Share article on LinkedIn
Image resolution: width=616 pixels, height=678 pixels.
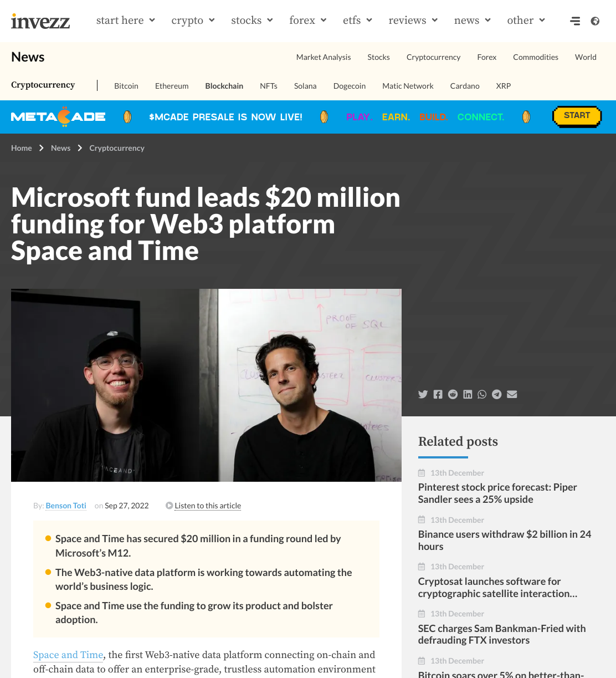point(468,394)
